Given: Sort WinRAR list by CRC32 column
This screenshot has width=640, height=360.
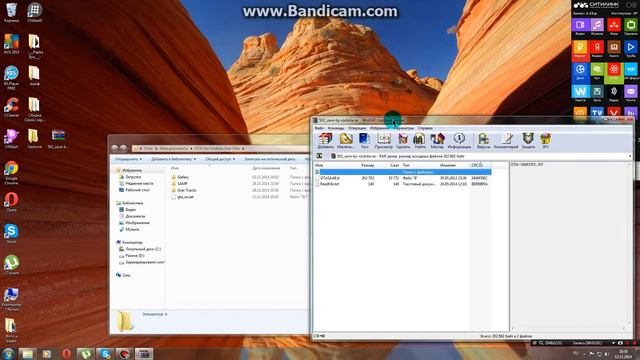Looking at the screenshot, I should pos(477,165).
